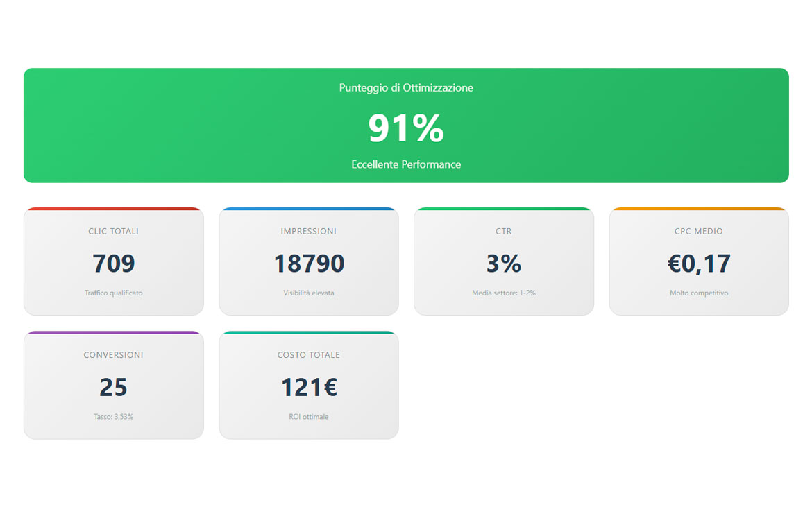Click the Tasso: 3,53% conversion note

pos(113,416)
